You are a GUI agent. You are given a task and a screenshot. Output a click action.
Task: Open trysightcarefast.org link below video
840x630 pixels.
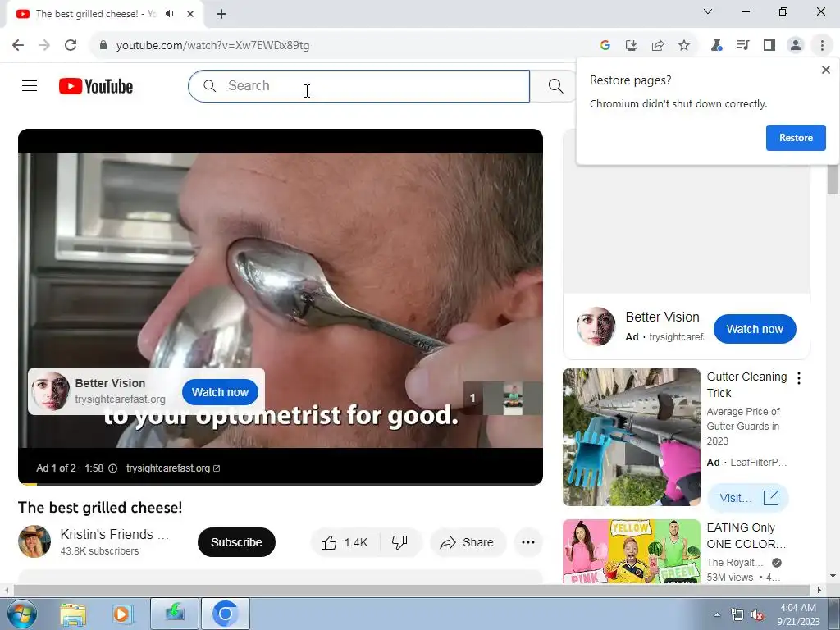coord(173,468)
